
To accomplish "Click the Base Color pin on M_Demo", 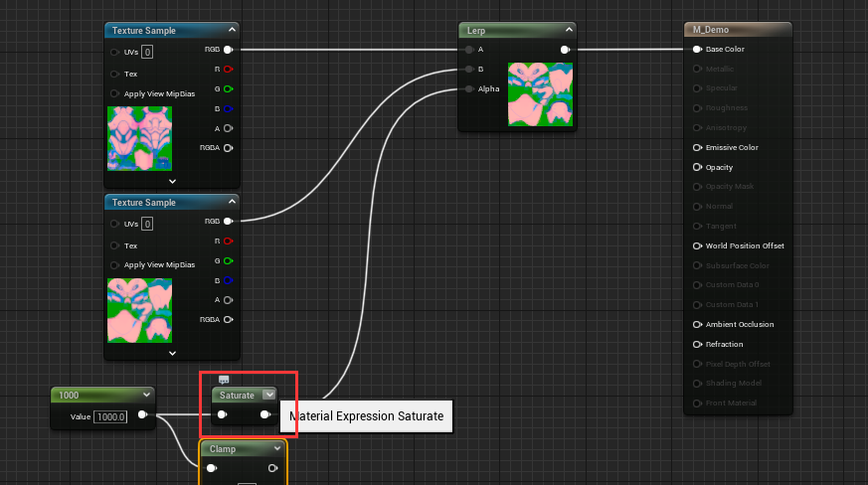I will pyautogui.click(x=697, y=49).
